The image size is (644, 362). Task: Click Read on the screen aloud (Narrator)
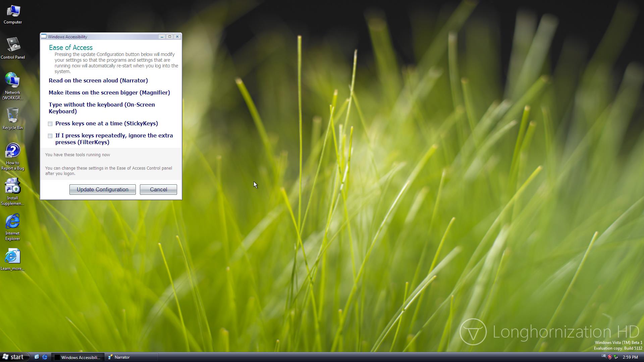coord(98,80)
